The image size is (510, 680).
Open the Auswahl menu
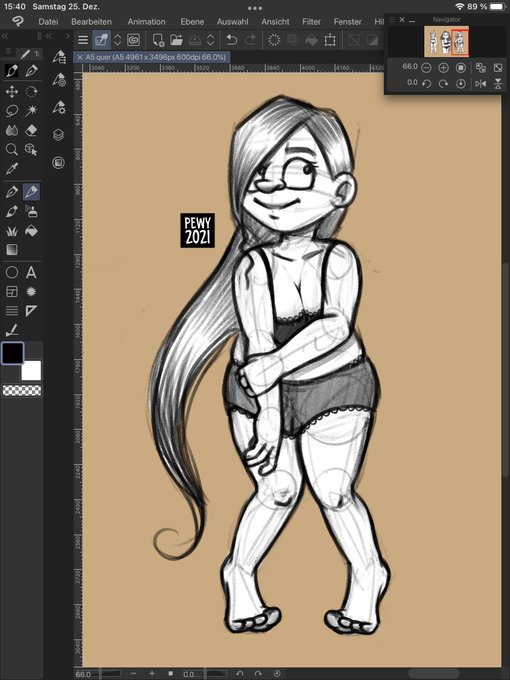[232, 21]
